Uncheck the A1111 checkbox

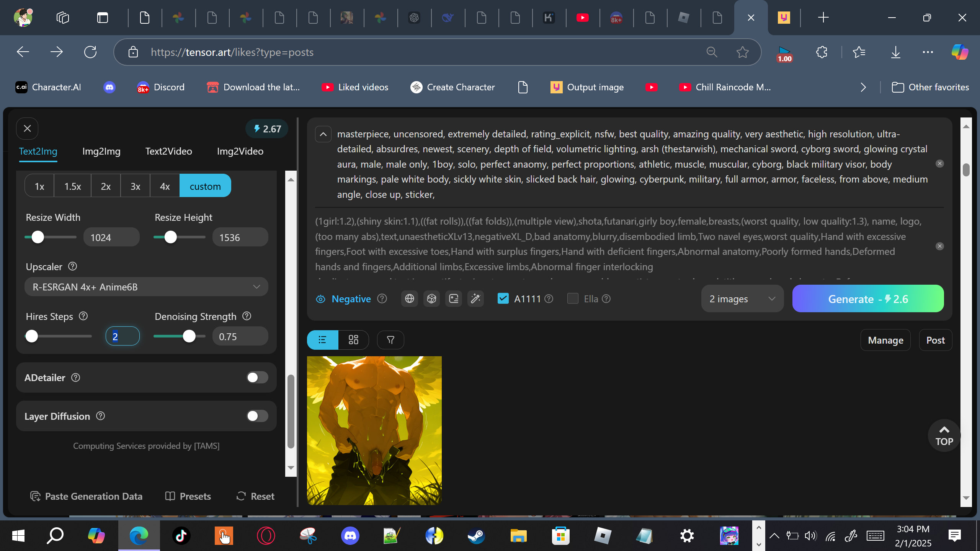pos(503,298)
